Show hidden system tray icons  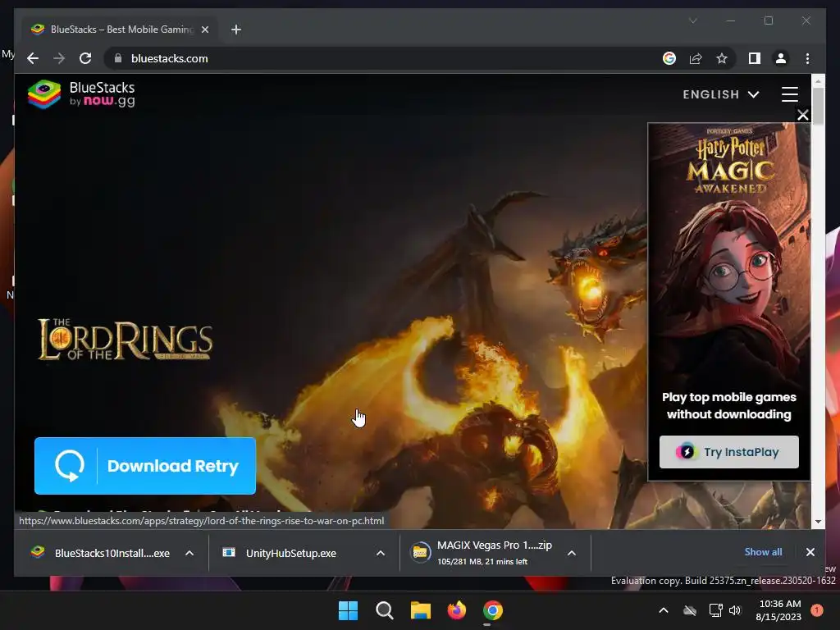[x=663, y=610]
